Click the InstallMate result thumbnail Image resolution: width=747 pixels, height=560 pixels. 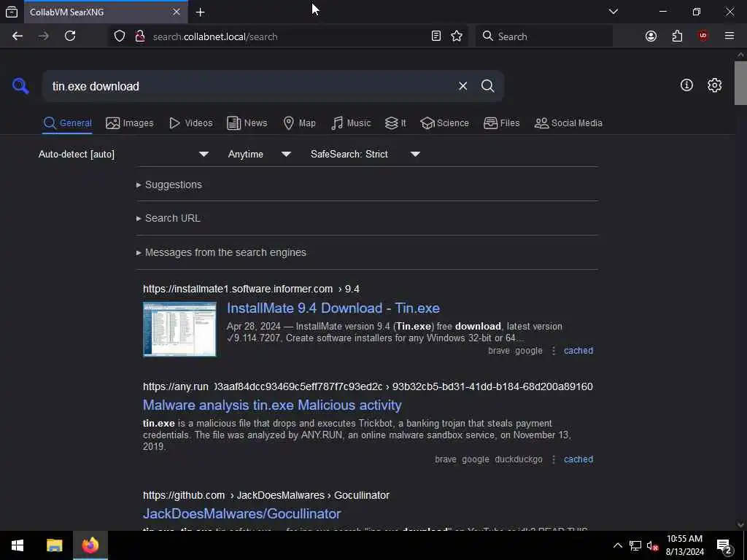179,329
